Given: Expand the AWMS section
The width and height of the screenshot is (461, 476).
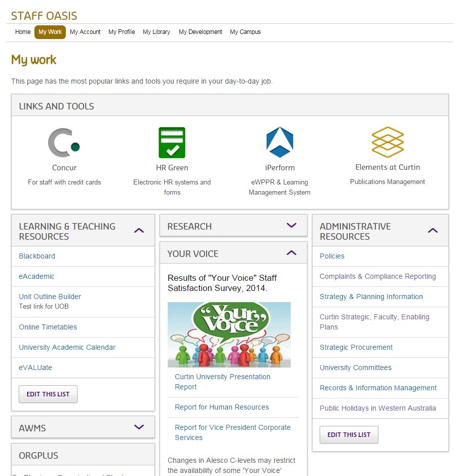Looking at the screenshot, I should tap(139, 427).
